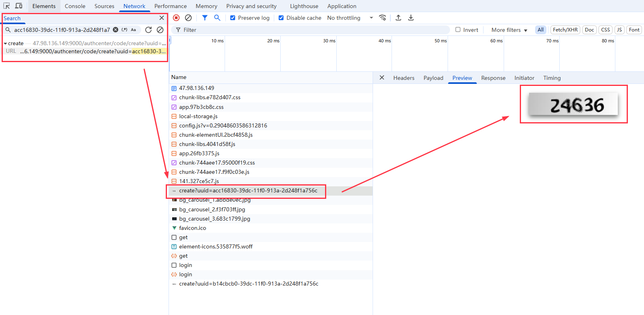Switch to the Console tab

tap(75, 6)
